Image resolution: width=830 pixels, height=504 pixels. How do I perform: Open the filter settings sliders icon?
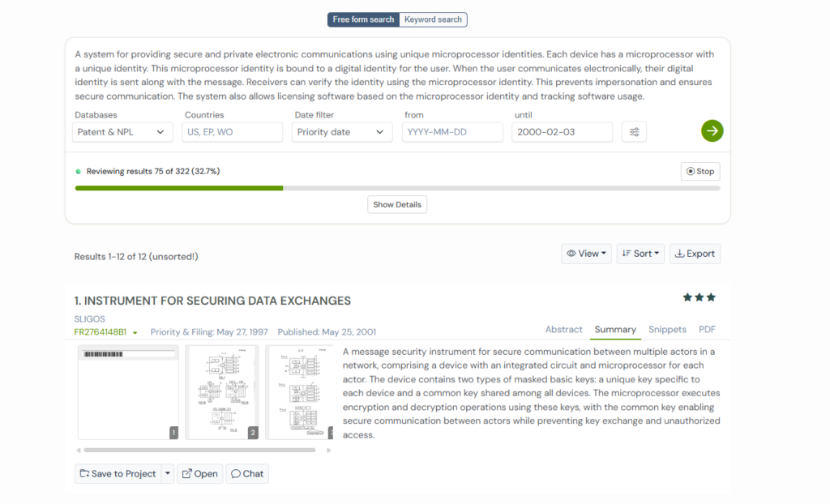634,132
